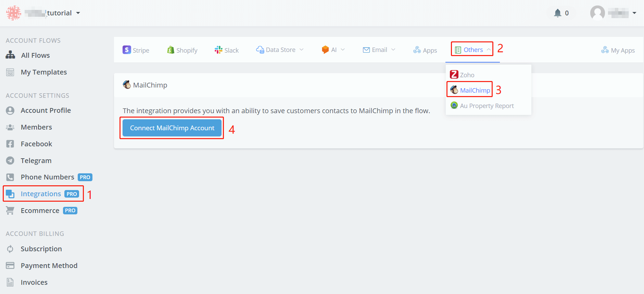Viewport: 644px width, 294px height.
Task: Click the Connect MailChimp Account button
Action: point(172,128)
